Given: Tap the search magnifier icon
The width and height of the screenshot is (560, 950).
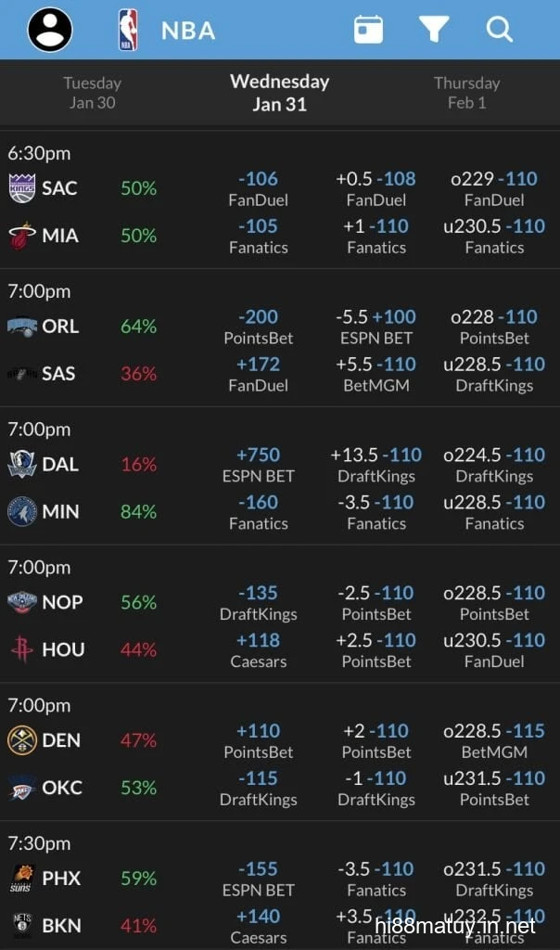Looking at the screenshot, I should 500,30.
